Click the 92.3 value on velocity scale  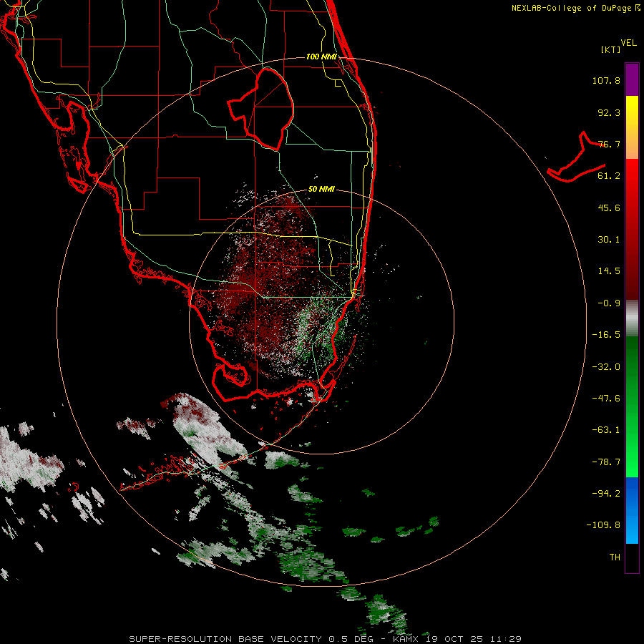click(x=609, y=112)
